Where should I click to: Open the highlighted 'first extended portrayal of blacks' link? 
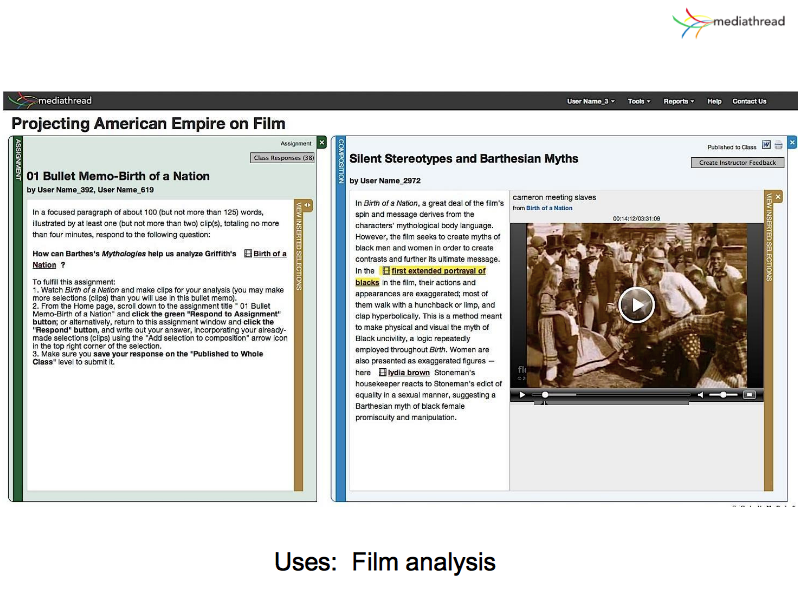[x=438, y=270]
